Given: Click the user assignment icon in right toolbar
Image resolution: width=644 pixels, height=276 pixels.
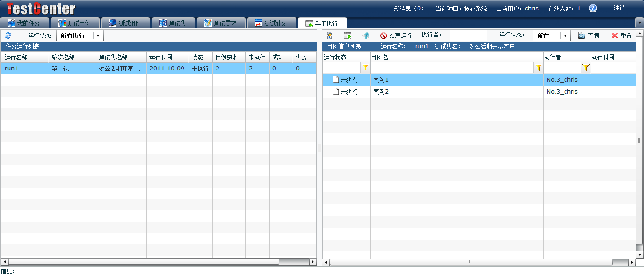Looking at the screenshot, I should [x=329, y=35].
